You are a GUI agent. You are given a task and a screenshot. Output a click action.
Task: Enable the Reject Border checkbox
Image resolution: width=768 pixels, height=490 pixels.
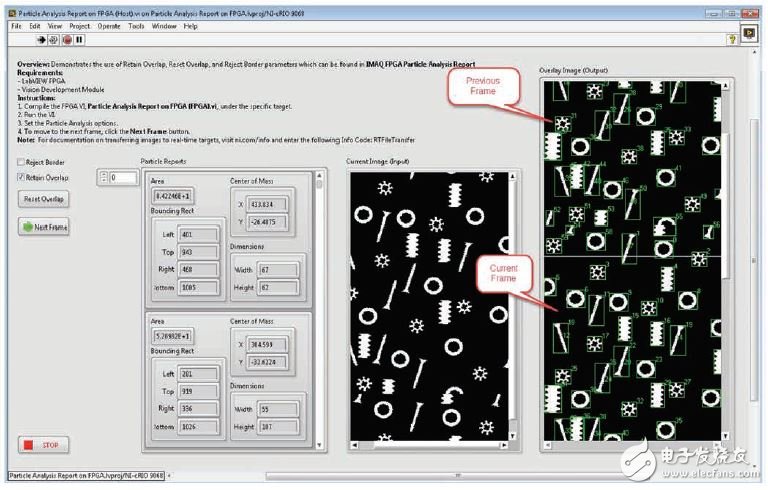click(x=22, y=162)
